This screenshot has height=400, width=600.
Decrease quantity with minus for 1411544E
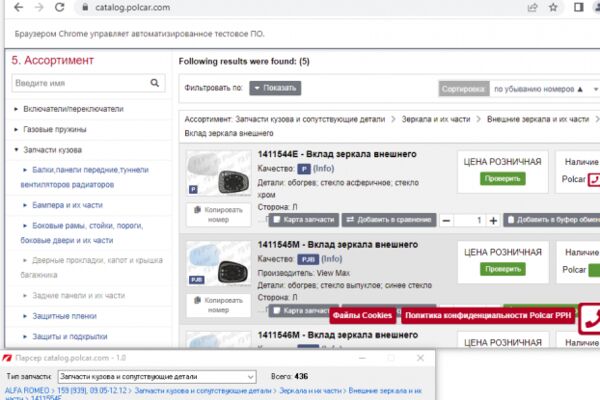pos(446,220)
